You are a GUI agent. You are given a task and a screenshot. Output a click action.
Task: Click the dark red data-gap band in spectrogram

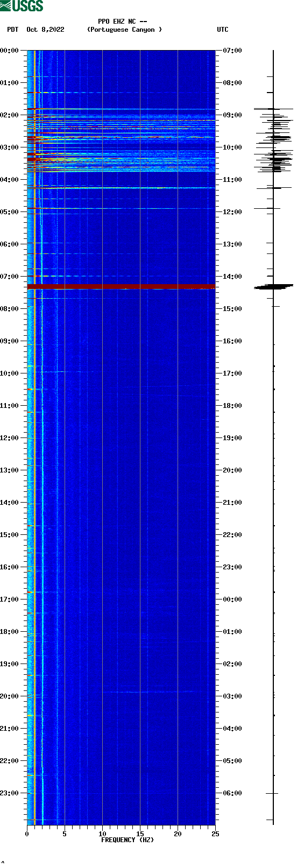(x=121, y=286)
